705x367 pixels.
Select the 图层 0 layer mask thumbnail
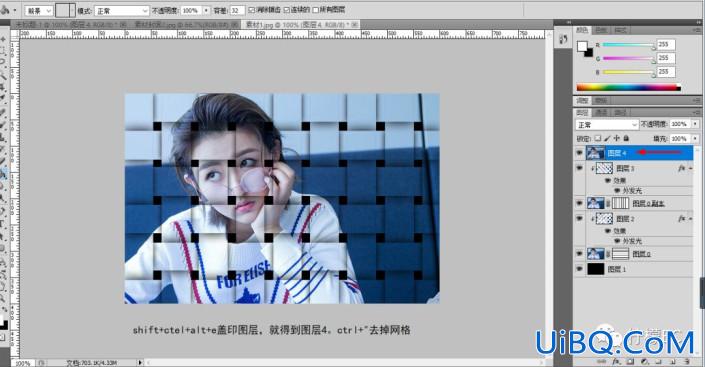click(620, 254)
